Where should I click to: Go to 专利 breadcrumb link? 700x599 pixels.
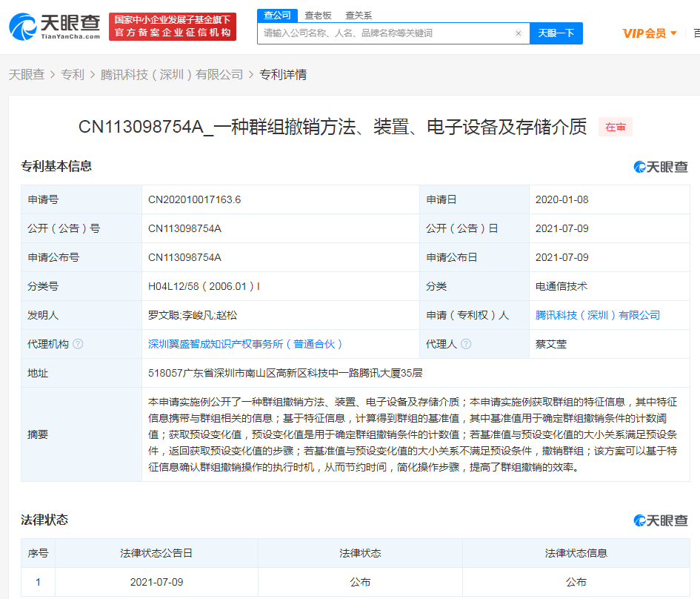(73, 75)
